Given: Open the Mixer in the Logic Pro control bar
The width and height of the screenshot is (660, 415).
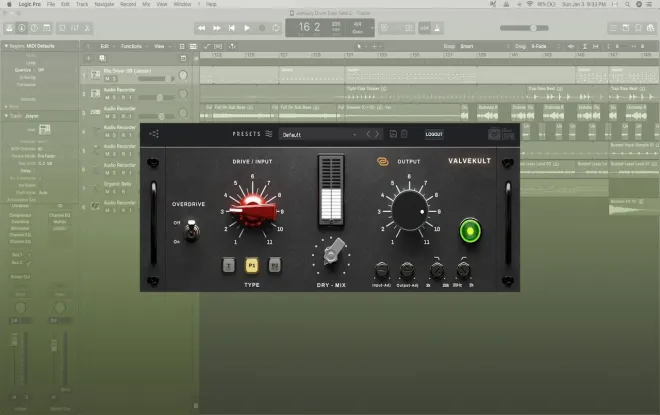Looking at the screenshot, I should [75, 28].
